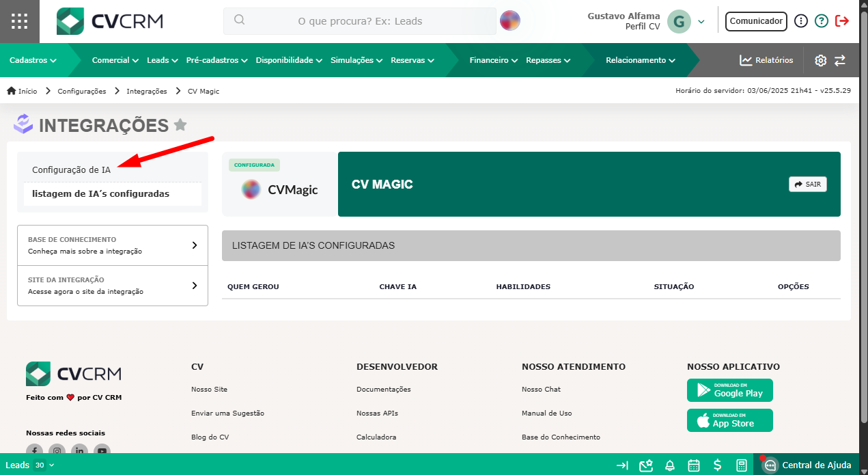Click the user avatar G
The height and width of the screenshot is (475, 868).
(678, 21)
